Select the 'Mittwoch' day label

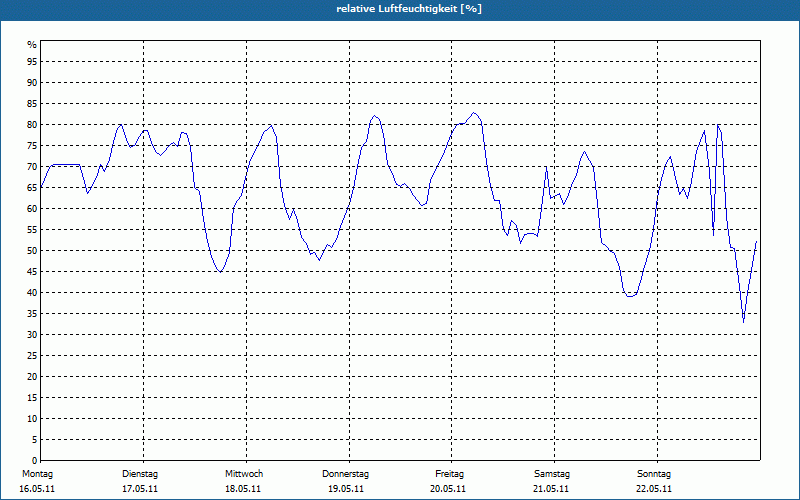(x=244, y=474)
